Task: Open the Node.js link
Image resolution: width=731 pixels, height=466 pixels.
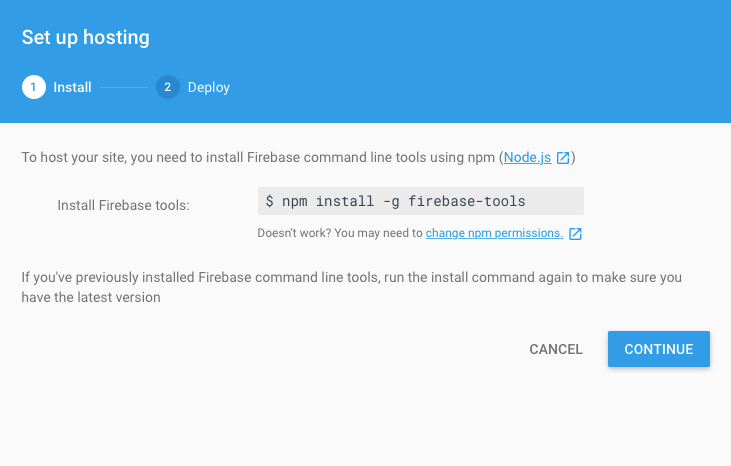Action: click(x=527, y=158)
